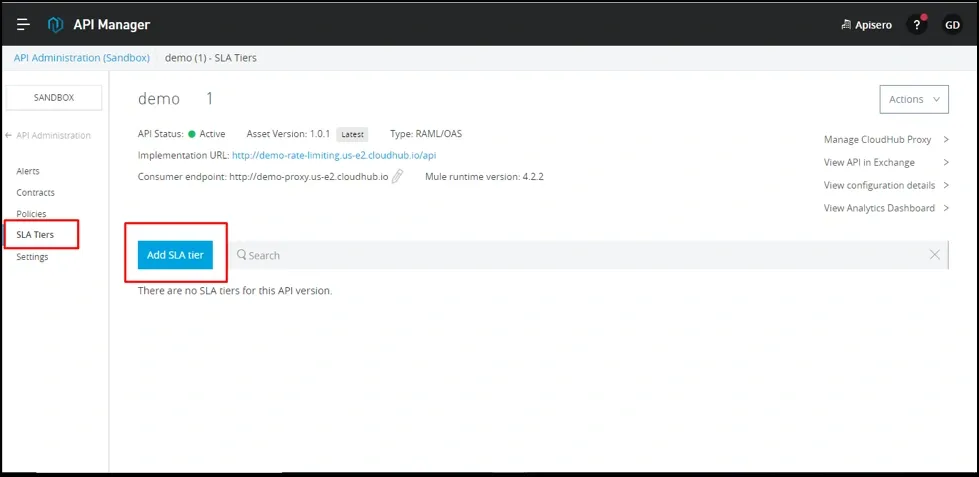Image resolution: width=979 pixels, height=477 pixels.
Task: Click the Asset Version 1.0.1 text
Action: pyautogui.click(x=290, y=134)
